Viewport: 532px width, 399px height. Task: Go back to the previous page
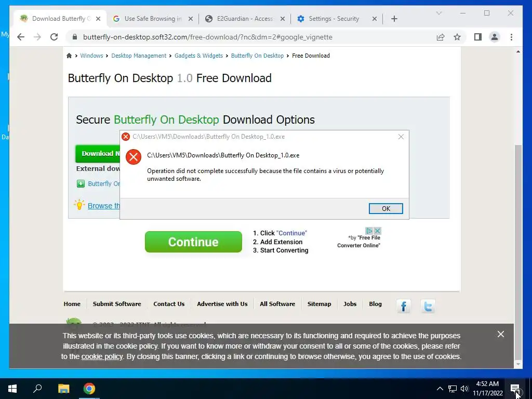[21, 37]
